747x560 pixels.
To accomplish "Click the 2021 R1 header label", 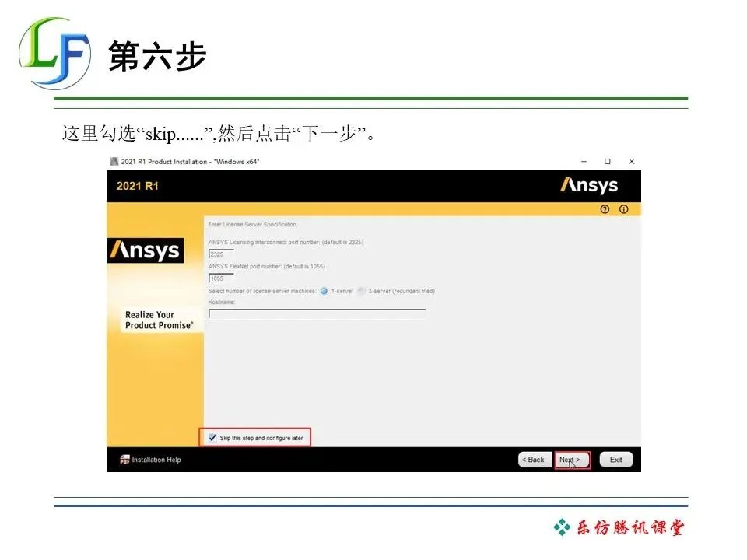I will 137,186.
